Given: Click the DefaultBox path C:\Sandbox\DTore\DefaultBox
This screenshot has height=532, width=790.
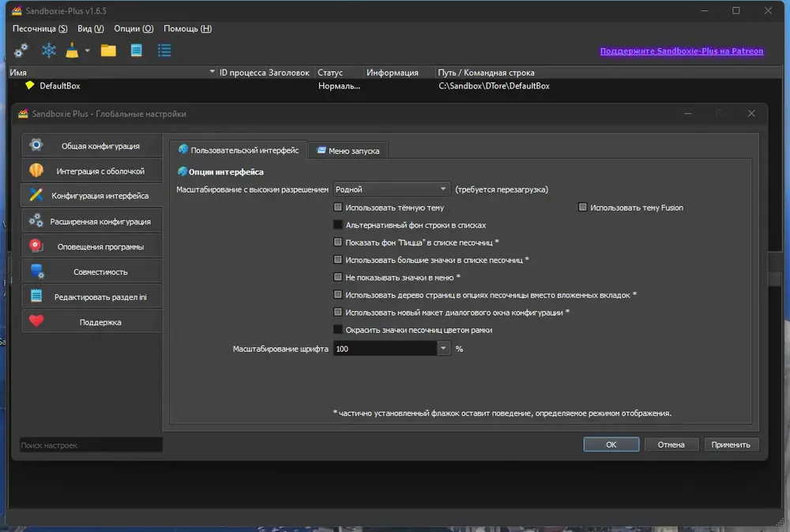Looking at the screenshot, I should point(495,85).
